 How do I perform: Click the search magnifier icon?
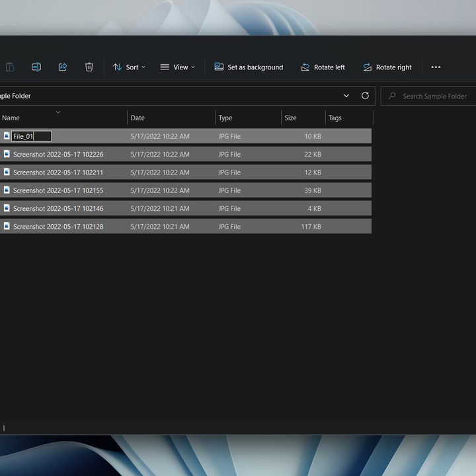point(392,96)
